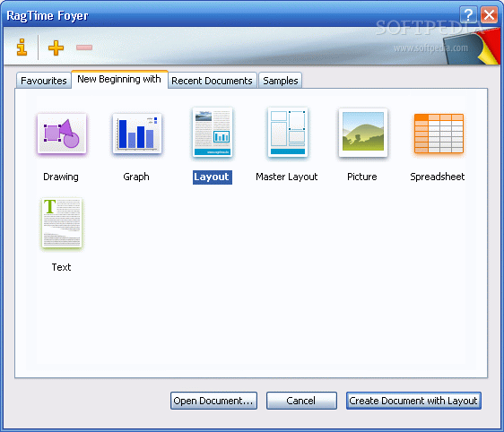The image size is (504, 432).
Task: Open the Recent Documents tab
Action: 213,81
